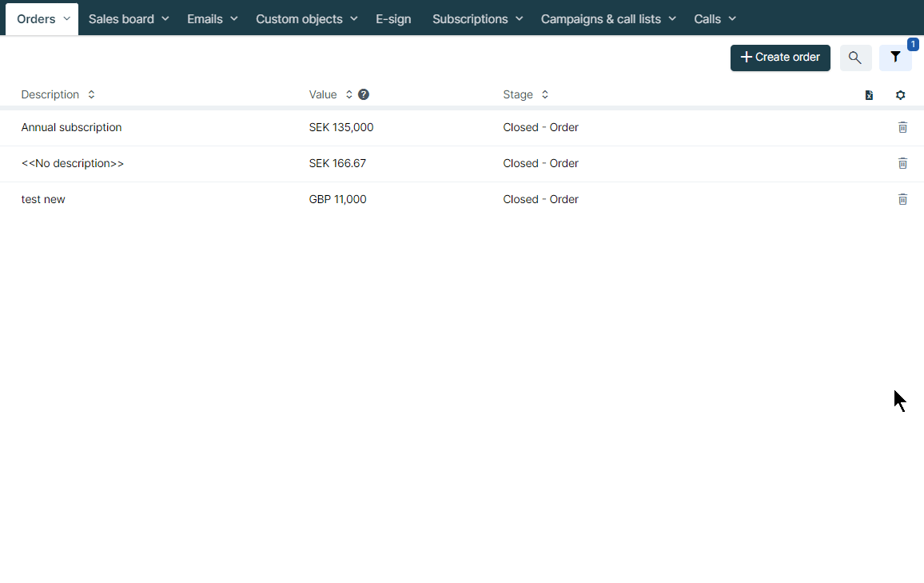Viewport: 924px width, 583px height.
Task: Open the filter funnel button
Action: point(895,58)
